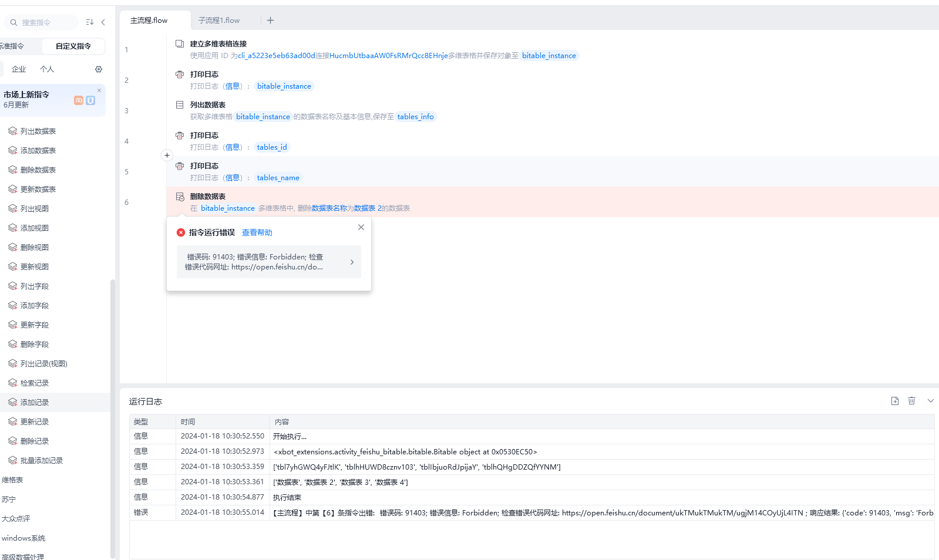
Task: Click the sort icon beside search box
Action: [90, 22]
